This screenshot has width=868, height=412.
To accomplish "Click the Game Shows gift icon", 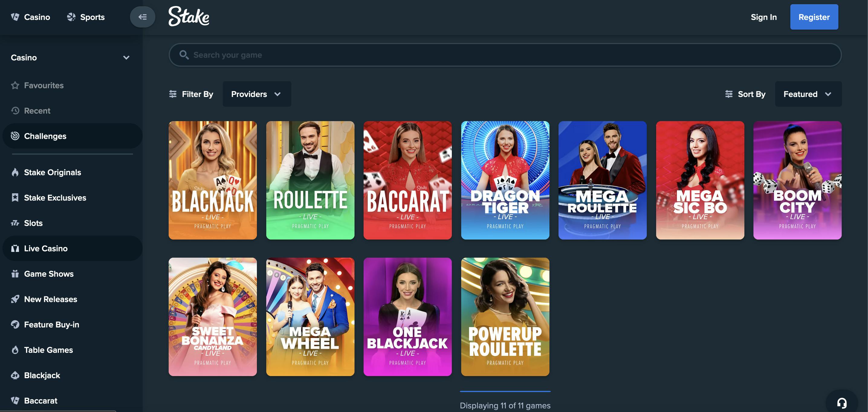I will pos(15,274).
